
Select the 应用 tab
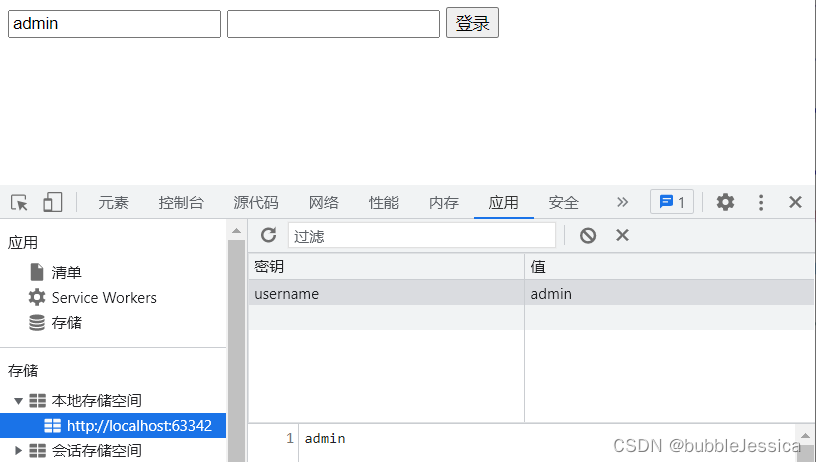coord(503,202)
